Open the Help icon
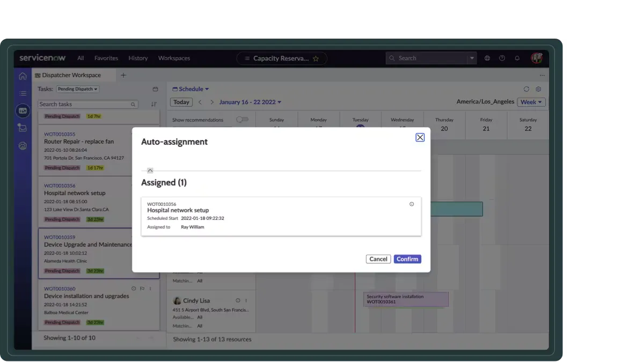 pyautogui.click(x=502, y=58)
